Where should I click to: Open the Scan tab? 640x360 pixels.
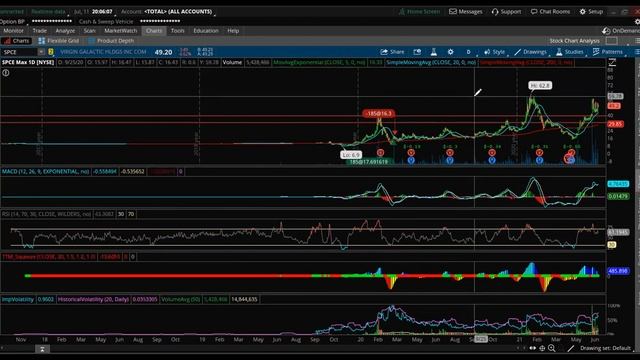click(89, 31)
